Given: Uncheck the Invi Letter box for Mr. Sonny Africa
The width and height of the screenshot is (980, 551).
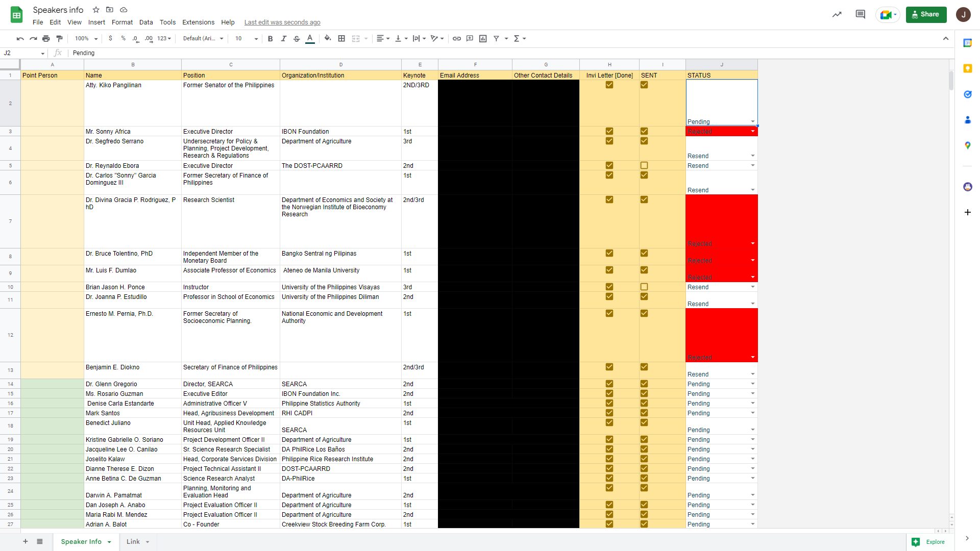Looking at the screenshot, I should [x=609, y=131].
